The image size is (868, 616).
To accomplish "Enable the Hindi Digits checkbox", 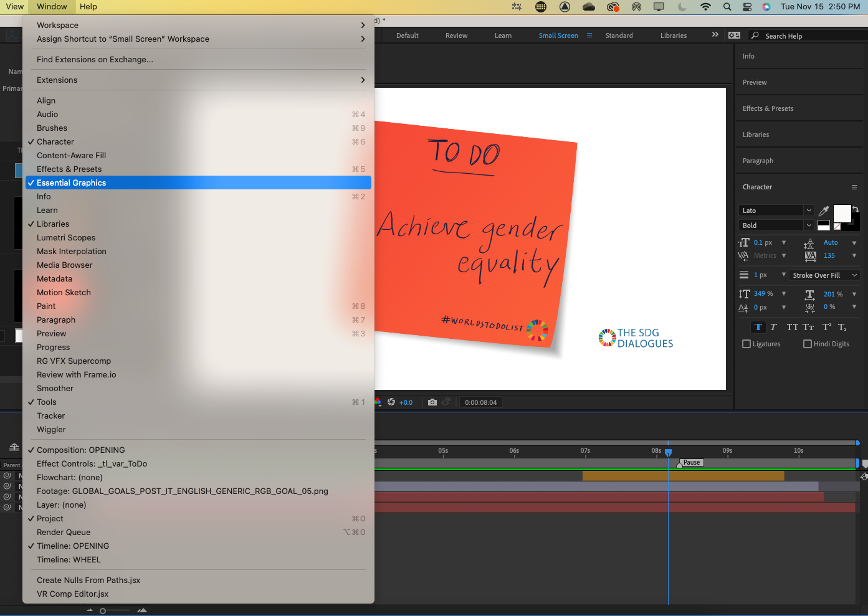I will coord(808,344).
